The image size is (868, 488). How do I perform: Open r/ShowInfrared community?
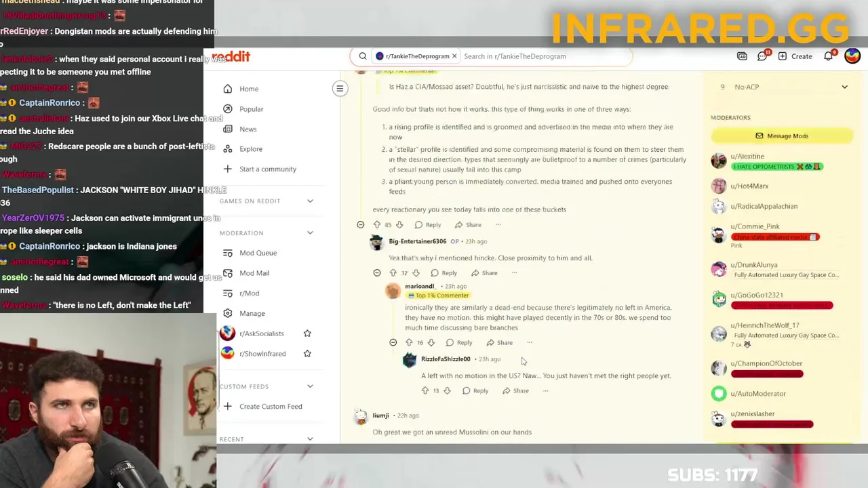[262, 354]
